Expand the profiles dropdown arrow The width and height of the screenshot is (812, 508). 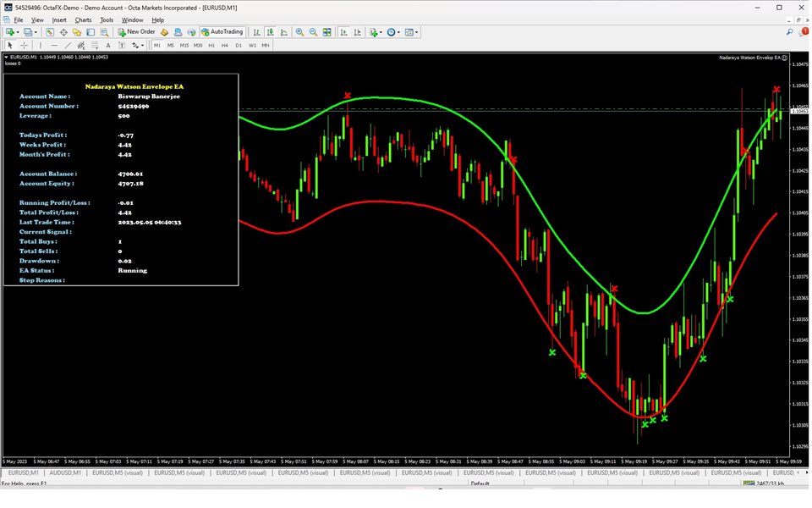click(x=36, y=32)
